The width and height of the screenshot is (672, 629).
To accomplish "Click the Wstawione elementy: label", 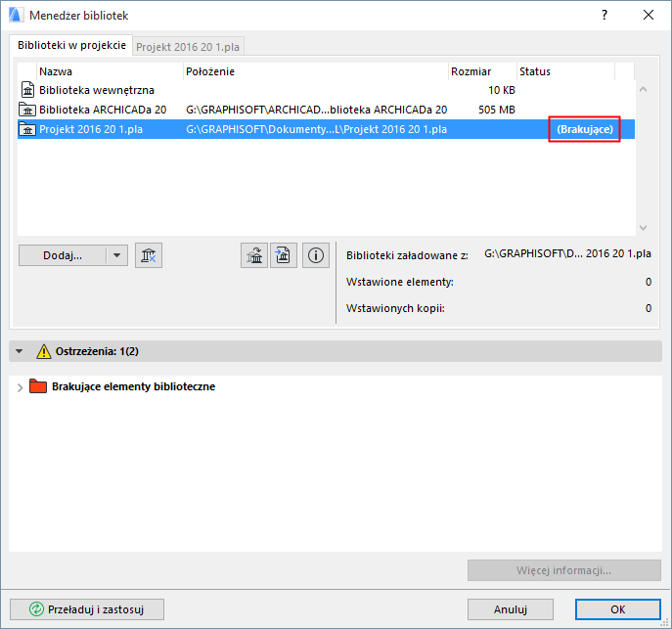I will click(x=400, y=282).
